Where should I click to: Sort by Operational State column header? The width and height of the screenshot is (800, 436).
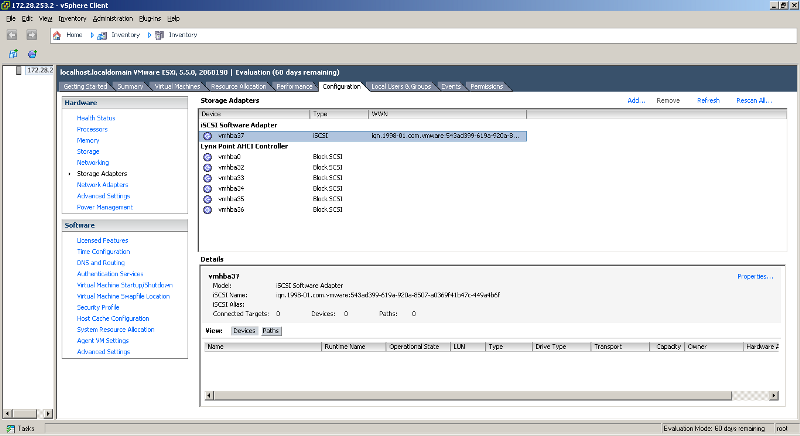coord(418,346)
